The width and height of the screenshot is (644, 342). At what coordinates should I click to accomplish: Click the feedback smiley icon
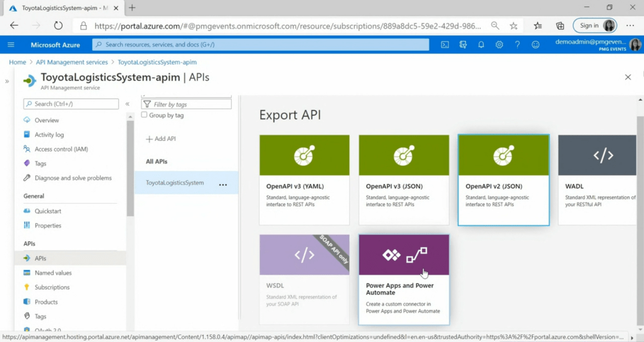[536, 45]
